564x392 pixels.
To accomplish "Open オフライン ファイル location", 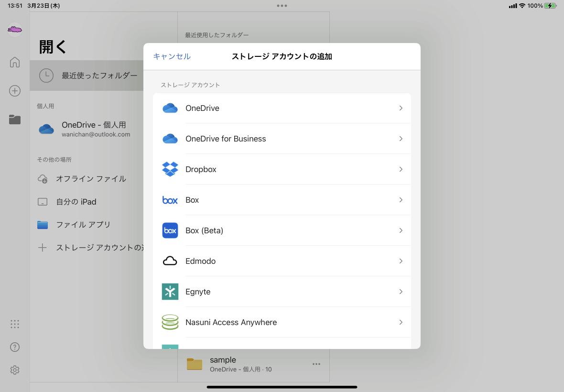I will point(87,179).
